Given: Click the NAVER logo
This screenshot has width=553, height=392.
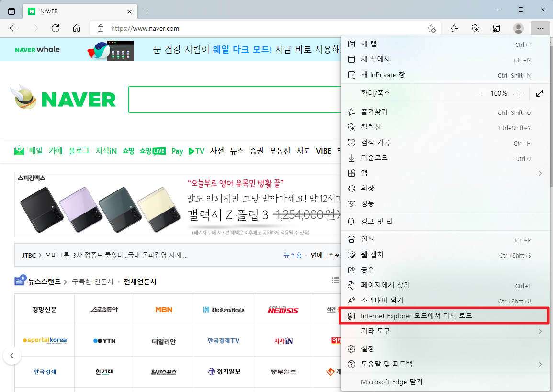Looking at the screenshot, I should (x=79, y=100).
